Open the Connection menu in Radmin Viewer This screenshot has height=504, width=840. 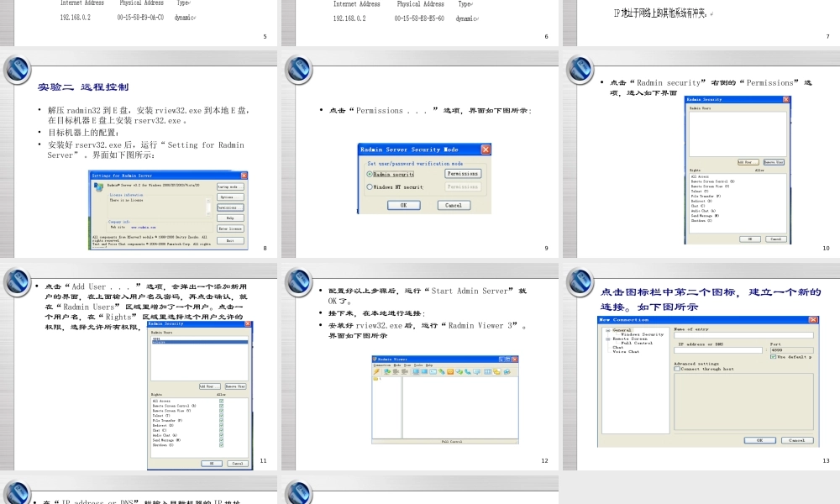click(x=383, y=365)
